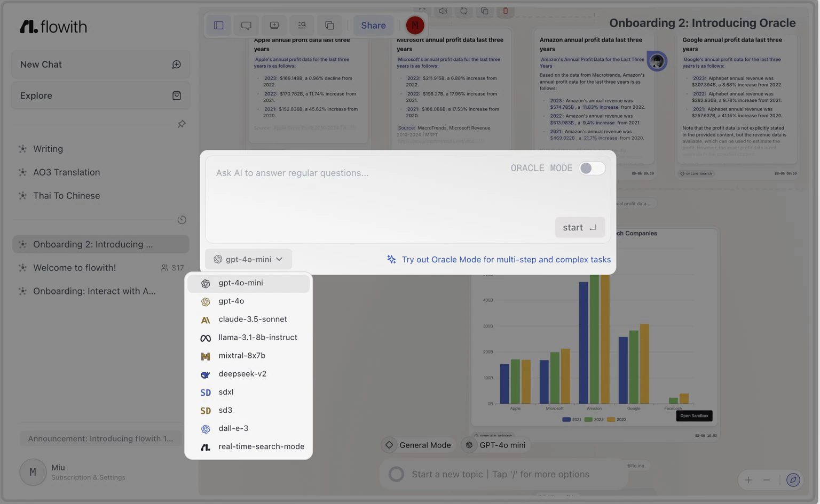This screenshot has height=504, width=820.
Task: Click the history clock icon in sidebar
Action: 182,220
